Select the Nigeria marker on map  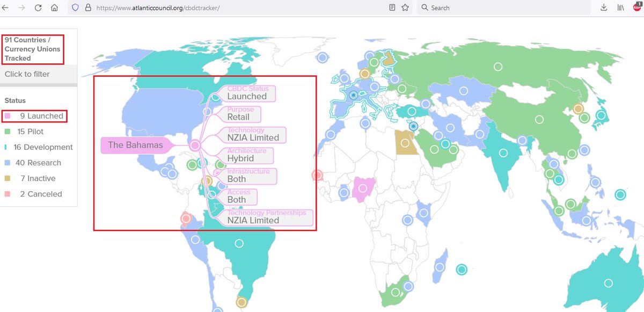pos(363,188)
